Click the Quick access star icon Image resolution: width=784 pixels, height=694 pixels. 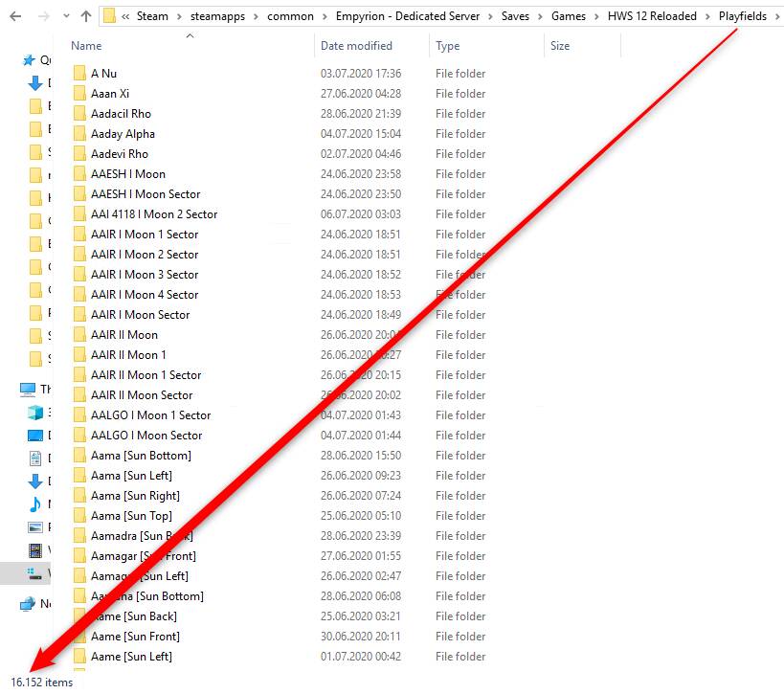[29, 60]
